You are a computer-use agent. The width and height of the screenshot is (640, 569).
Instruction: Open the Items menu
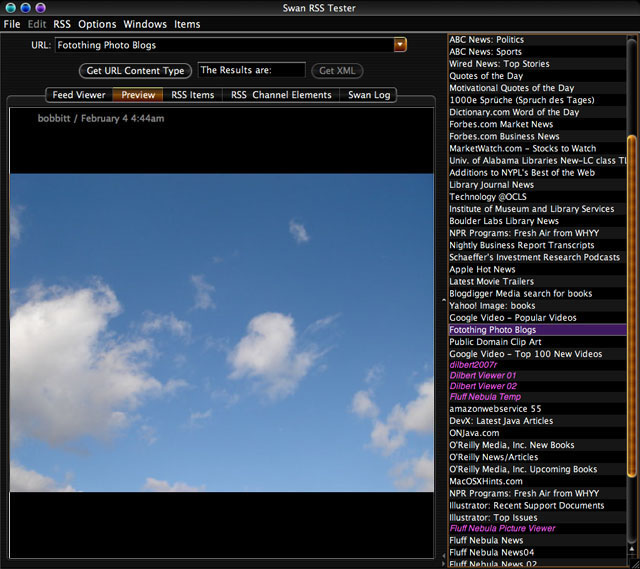[187, 24]
